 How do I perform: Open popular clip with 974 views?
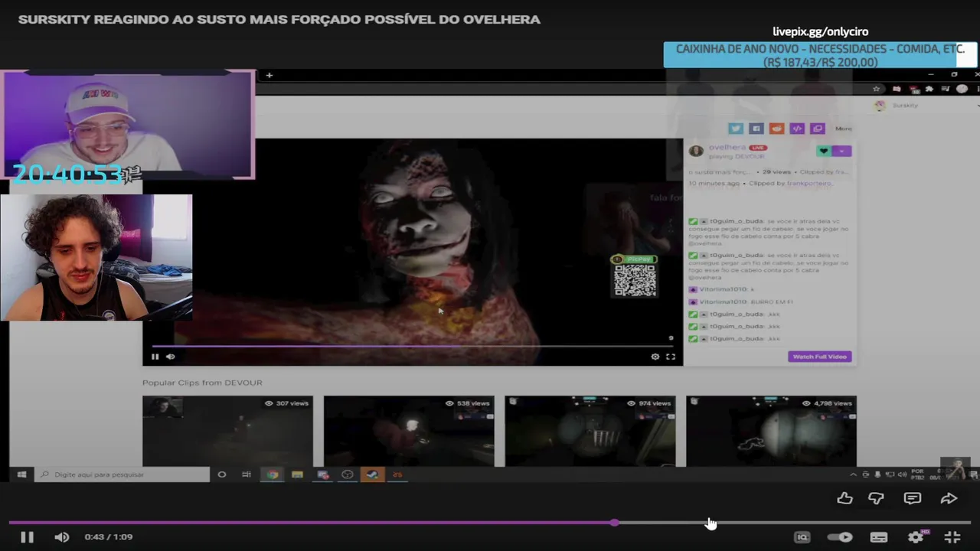pos(590,431)
